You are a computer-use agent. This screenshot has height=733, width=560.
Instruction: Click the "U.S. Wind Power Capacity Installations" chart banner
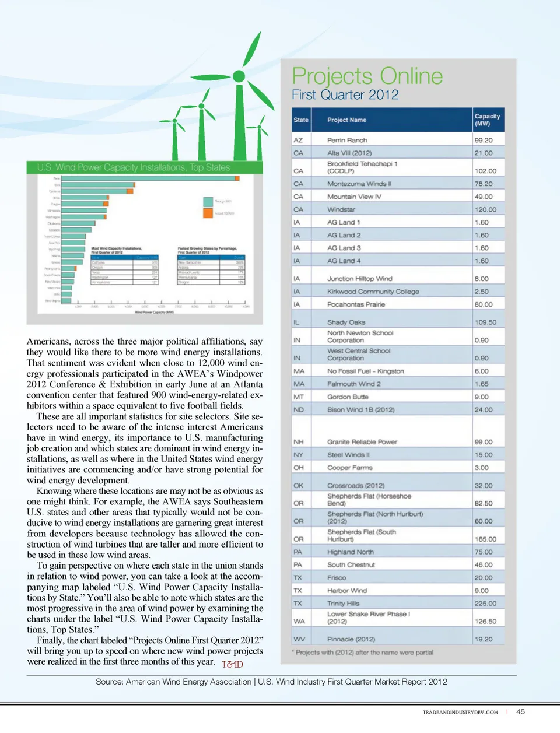click(x=134, y=167)
